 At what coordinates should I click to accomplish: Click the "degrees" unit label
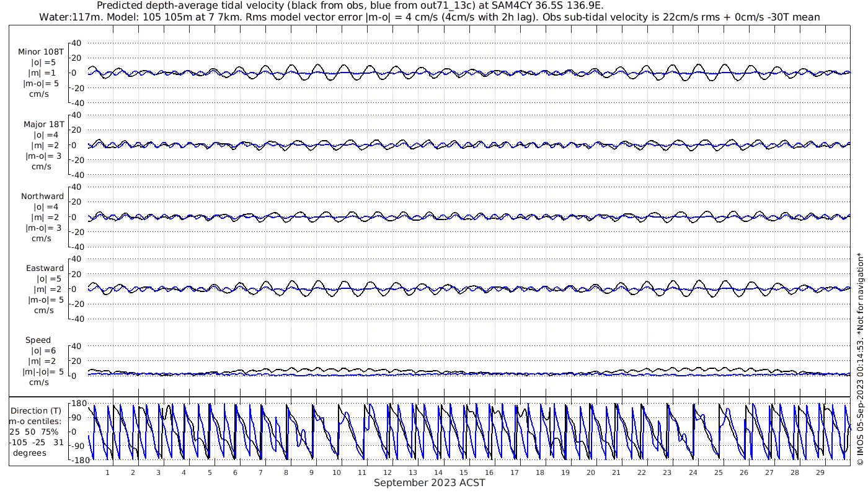pyautogui.click(x=30, y=453)
